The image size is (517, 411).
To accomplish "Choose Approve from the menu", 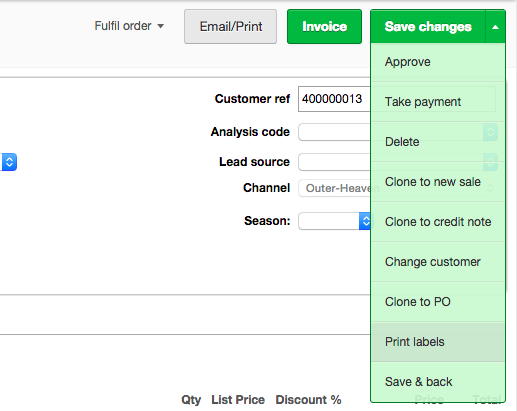I will click(x=438, y=62).
